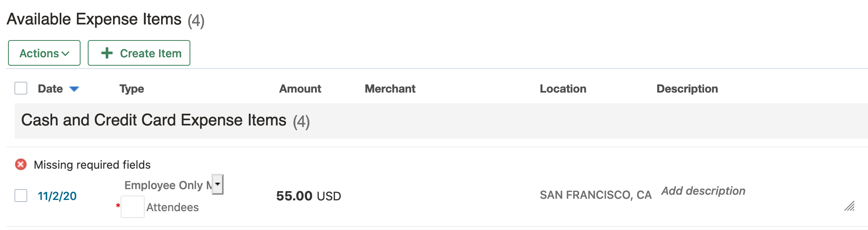Click the description box resize handle
868x230 pixels.
pos(850,206)
